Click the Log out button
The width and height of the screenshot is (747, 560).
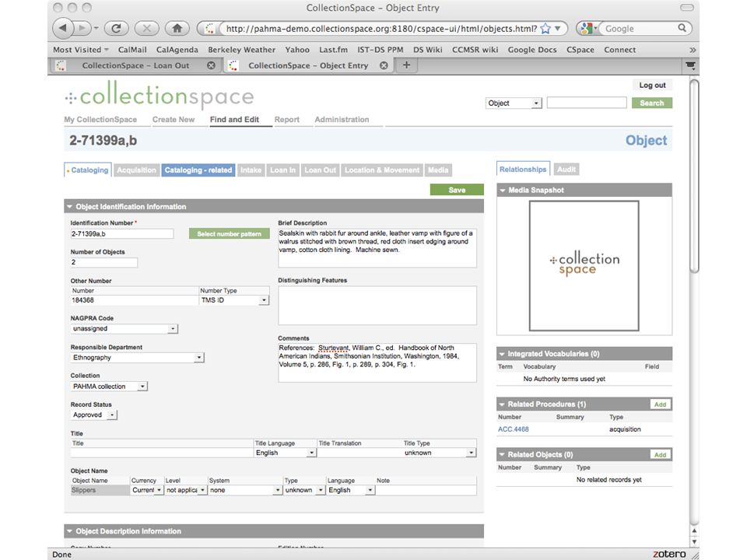(652, 86)
